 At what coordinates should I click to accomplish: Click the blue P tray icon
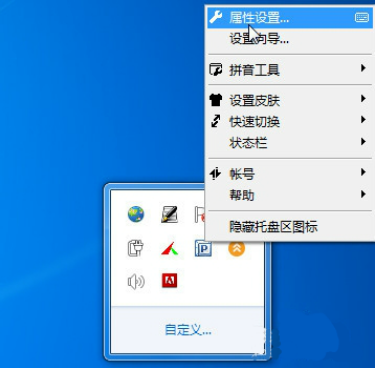click(x=203, y=248)
